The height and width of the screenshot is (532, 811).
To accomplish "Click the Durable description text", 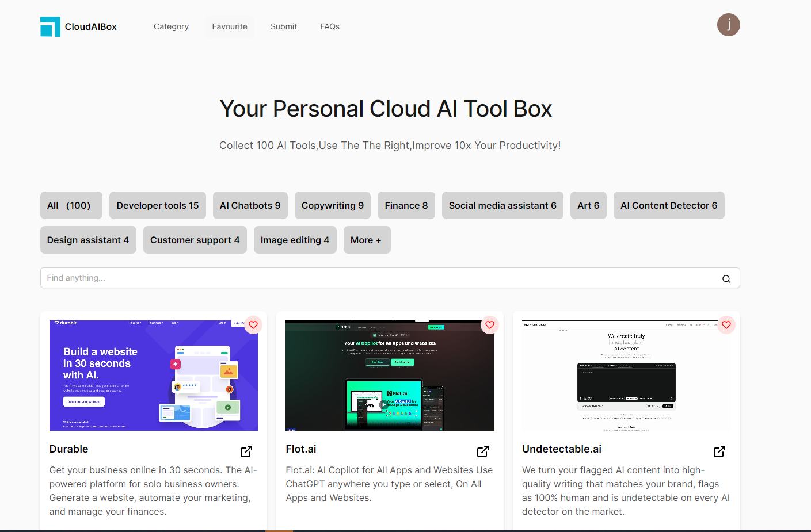I will [154, 491].
